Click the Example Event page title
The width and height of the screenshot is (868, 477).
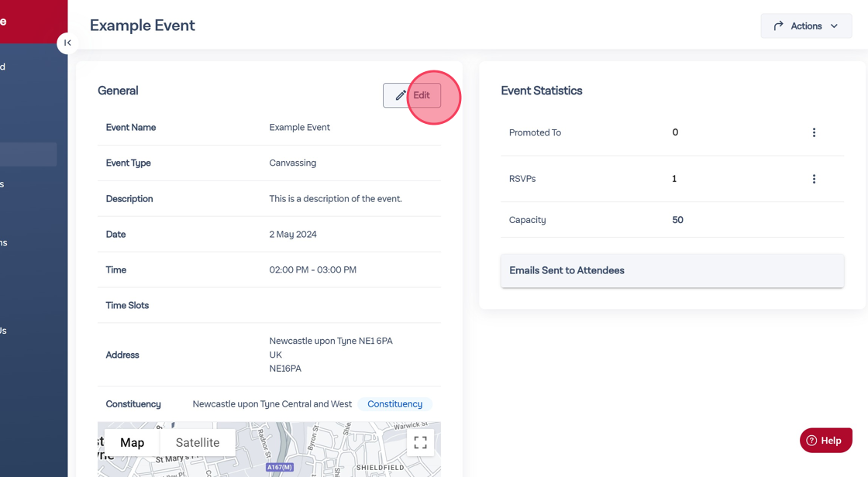pyautogui.click(x=143, y=26)
